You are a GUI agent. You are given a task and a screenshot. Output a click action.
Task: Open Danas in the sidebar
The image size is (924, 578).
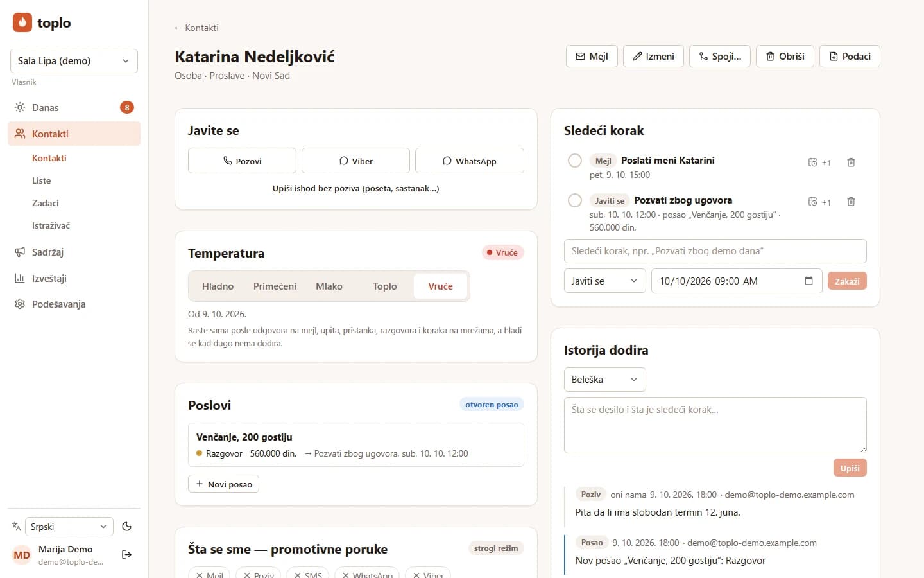point(74,107)
